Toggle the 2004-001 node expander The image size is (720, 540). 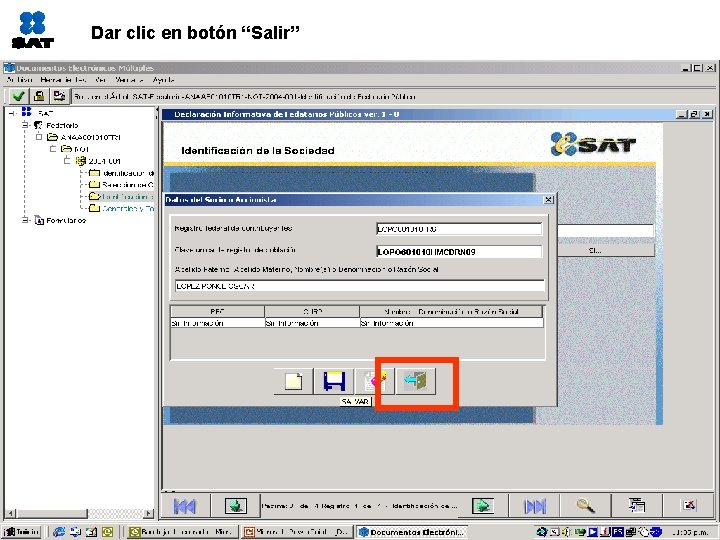pos(67,161)
